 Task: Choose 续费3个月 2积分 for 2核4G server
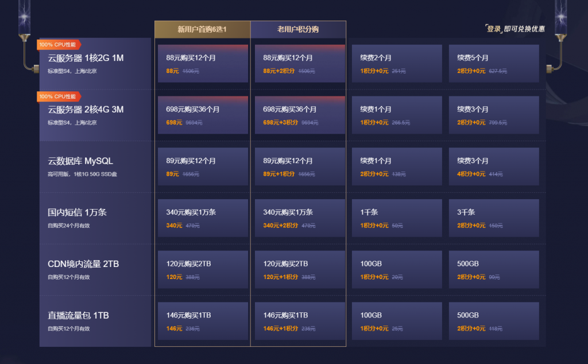click(494, 115)
